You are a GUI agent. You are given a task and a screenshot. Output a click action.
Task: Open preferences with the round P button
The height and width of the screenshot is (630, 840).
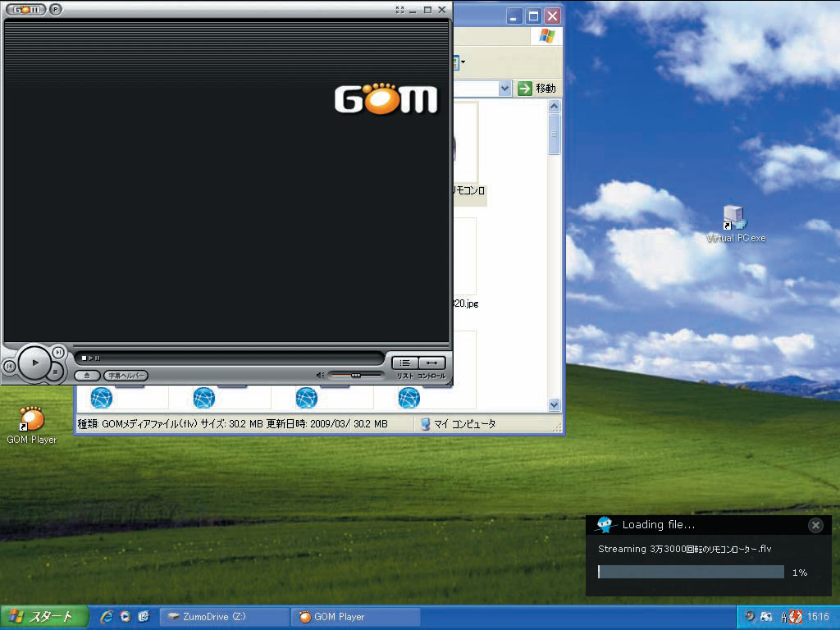pyautogui.click(x=55, y=9)
